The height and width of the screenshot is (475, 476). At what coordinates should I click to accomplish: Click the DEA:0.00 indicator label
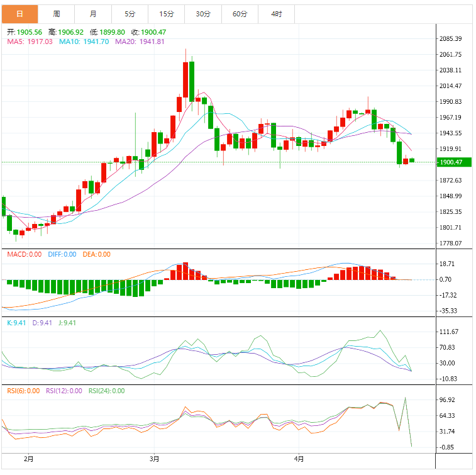[97, 255]
